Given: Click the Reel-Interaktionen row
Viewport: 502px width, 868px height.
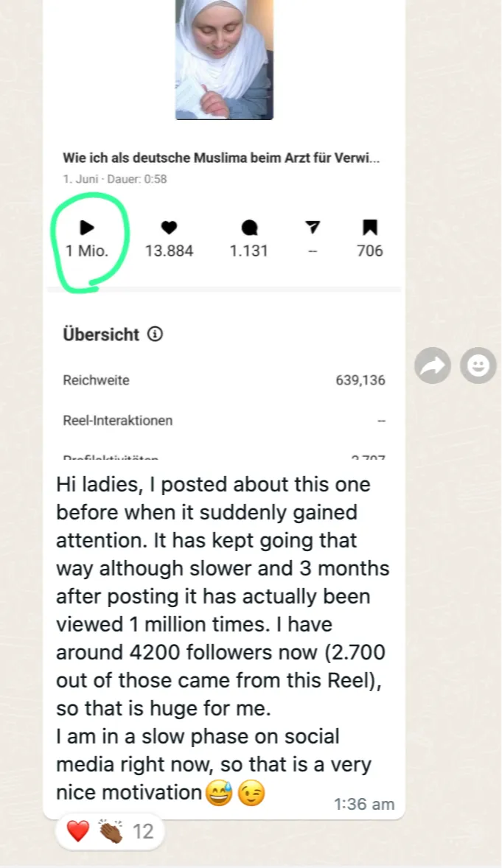Looking at the screenshot, I should click(x=224, y=421).
